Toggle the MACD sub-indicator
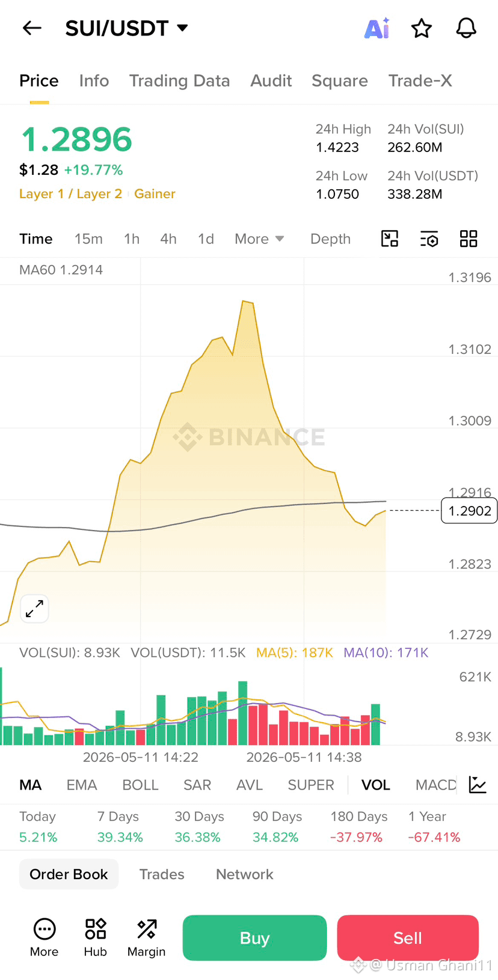This screenshot has height=980, width=498. 436,785
